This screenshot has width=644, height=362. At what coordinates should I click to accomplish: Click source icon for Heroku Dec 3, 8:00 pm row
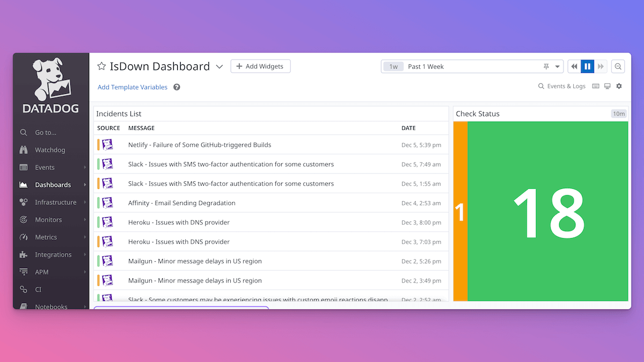107,222
